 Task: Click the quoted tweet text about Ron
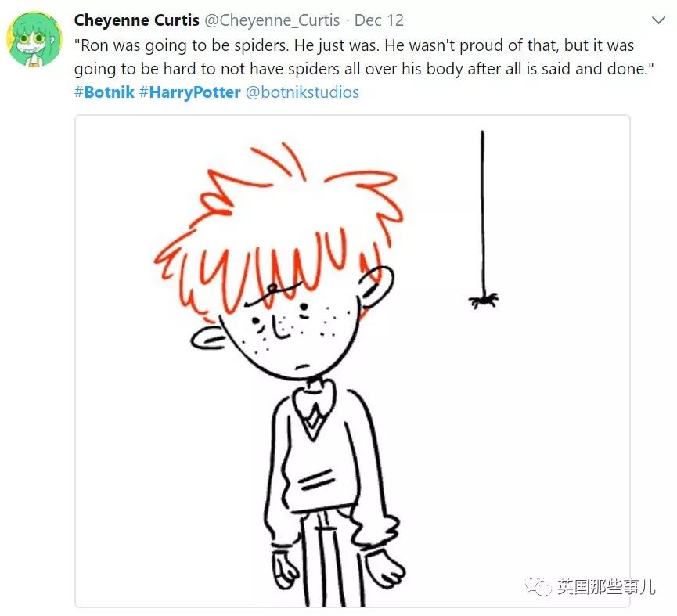point(363,57)
